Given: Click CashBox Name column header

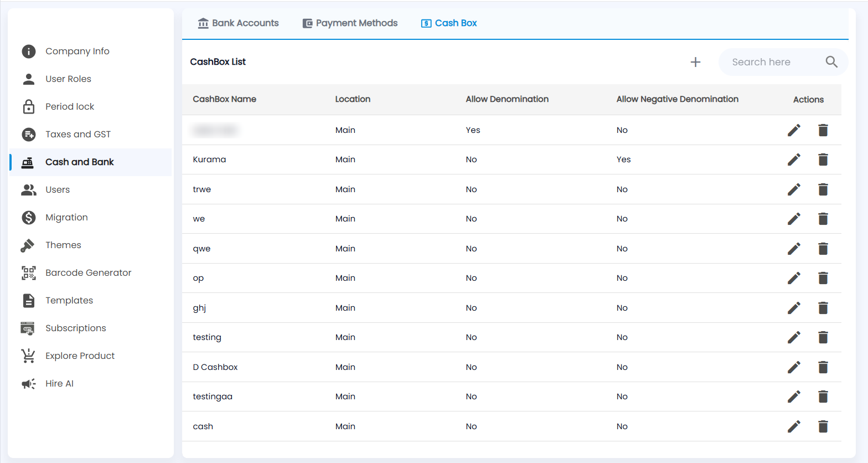Looking at the screenshot, I should point(225,99).
